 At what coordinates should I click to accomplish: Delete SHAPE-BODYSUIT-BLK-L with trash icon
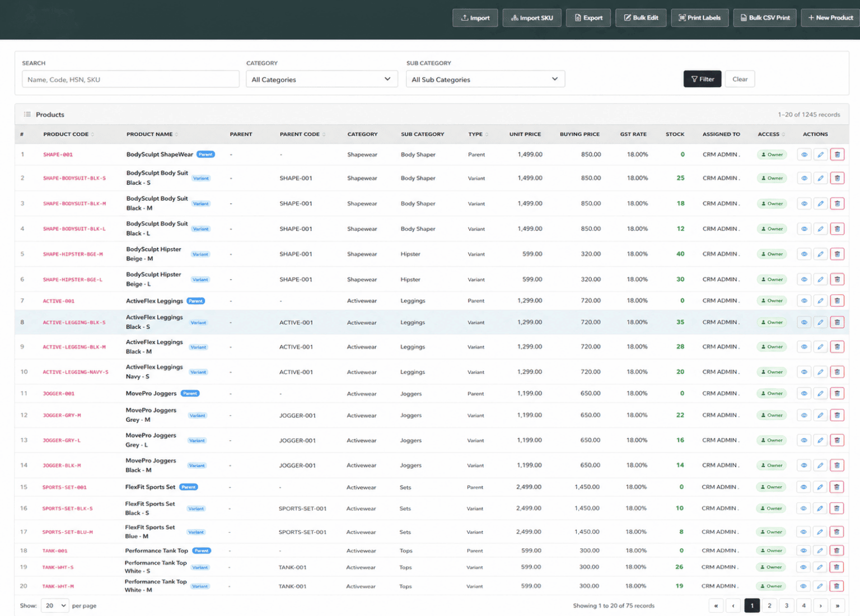click(x=837, y=228)
